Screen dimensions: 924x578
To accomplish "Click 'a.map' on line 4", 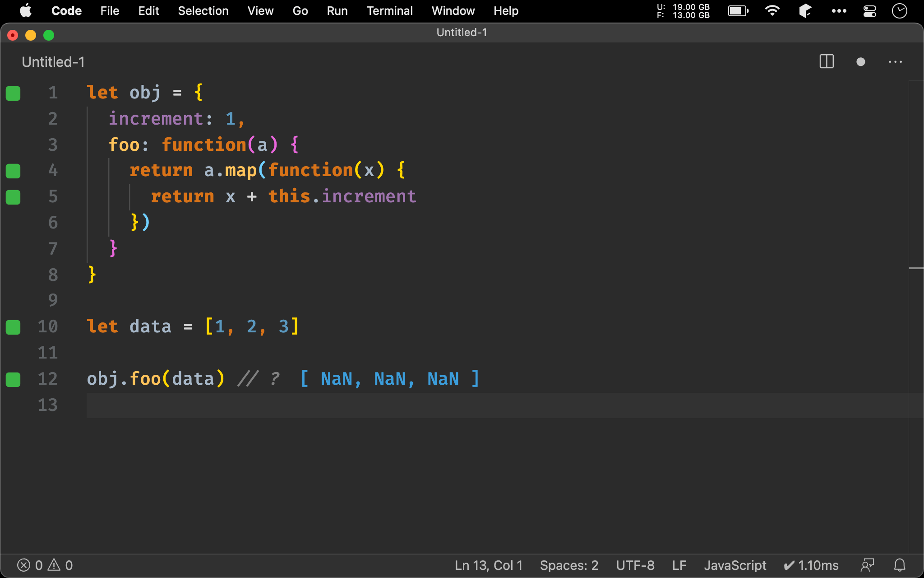I will pyautogui.click(x=230, y=171).
